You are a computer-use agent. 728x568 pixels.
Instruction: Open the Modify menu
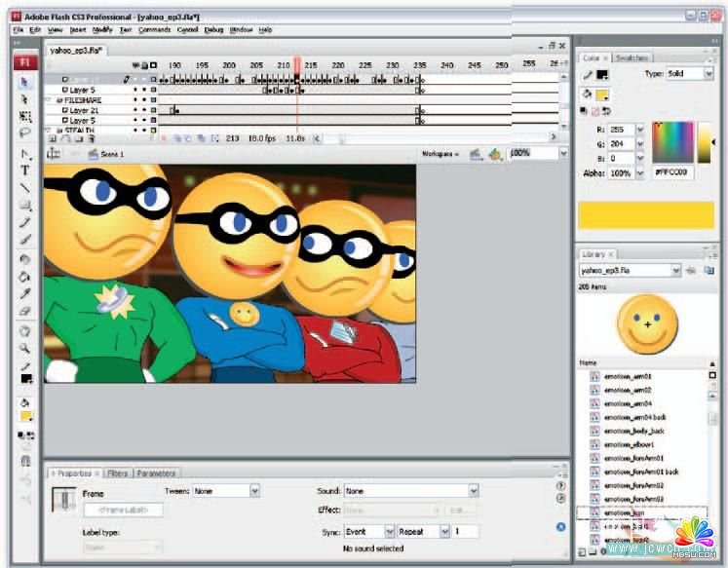tap(102, 30)
